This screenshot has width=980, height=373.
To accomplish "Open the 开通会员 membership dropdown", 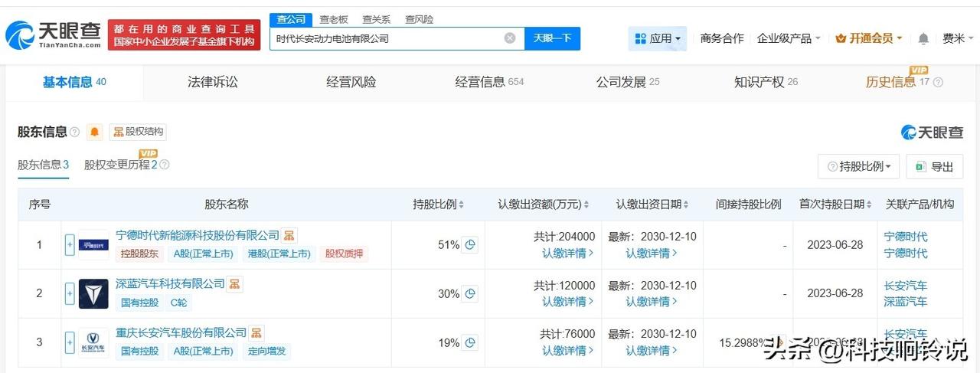I will (869, 38).
